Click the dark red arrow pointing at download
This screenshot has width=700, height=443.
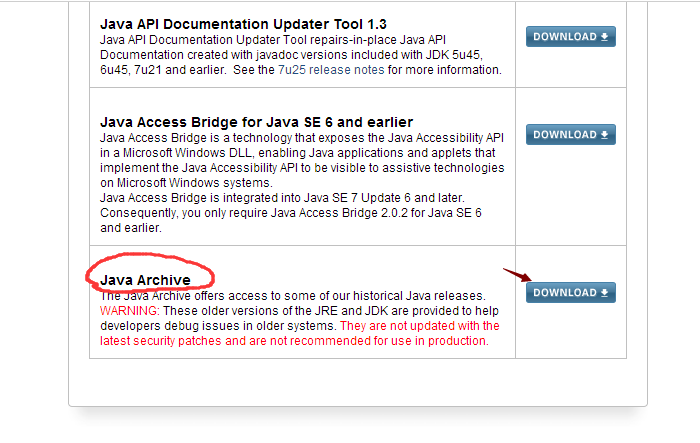(x=516, y=275)
